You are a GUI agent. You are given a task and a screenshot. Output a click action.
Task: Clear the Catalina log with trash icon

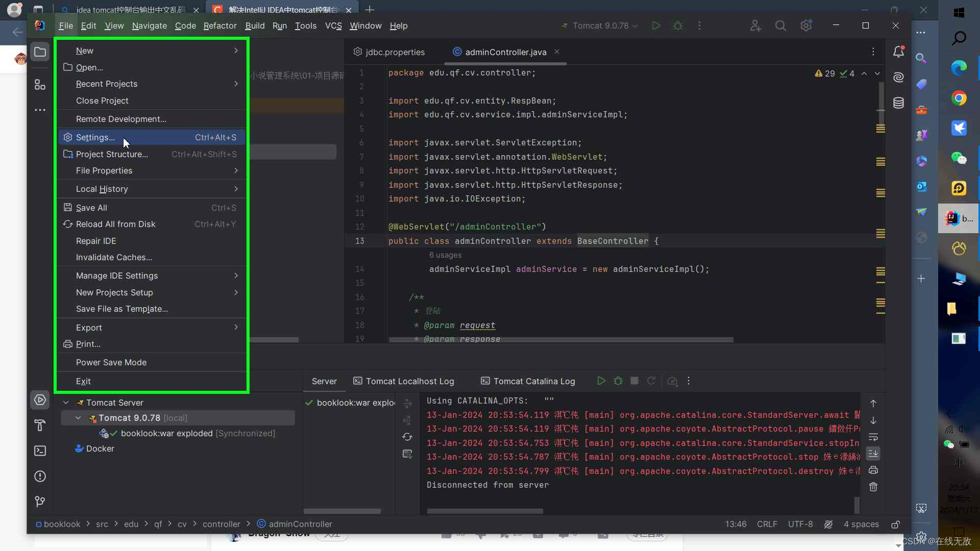[874, 487]
